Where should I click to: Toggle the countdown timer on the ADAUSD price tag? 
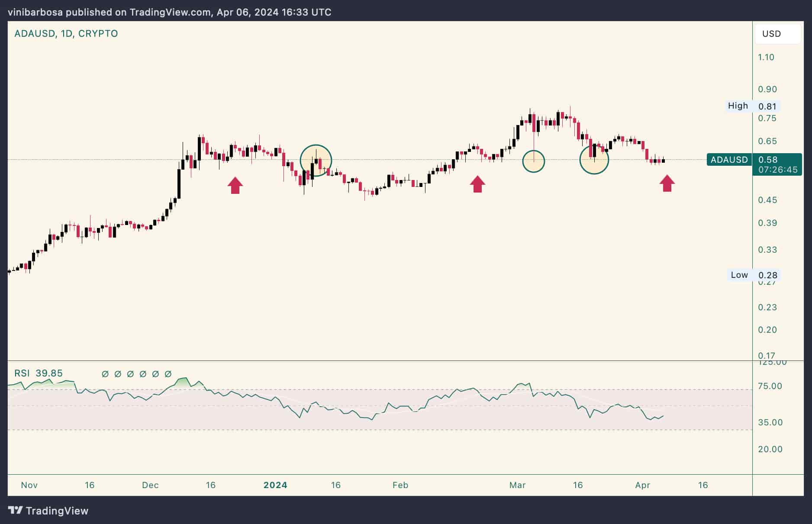click(x=778, y=170)
